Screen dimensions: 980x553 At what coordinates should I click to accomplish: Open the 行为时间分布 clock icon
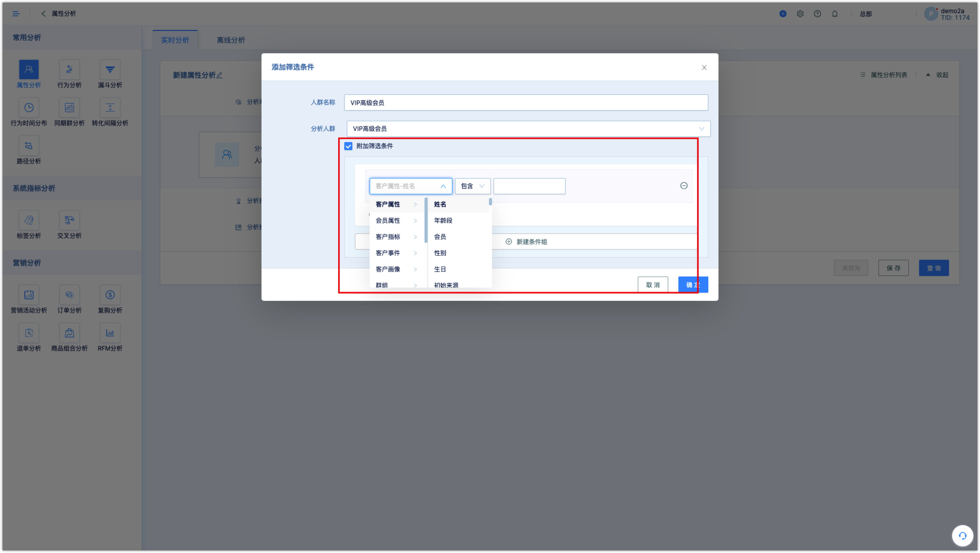(x=28, y=108)
